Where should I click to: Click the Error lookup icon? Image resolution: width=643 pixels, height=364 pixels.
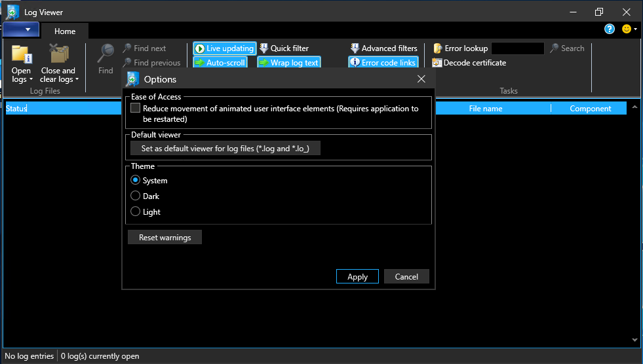[x=437, y=48]
